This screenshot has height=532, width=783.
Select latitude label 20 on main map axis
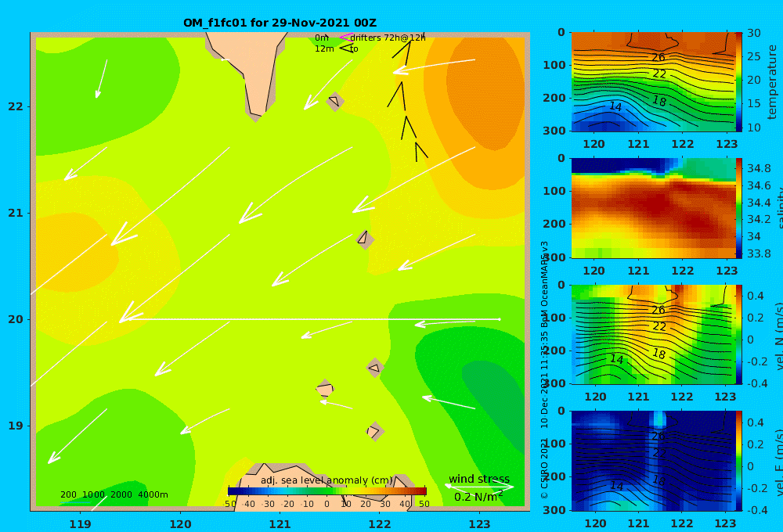click(x=16, y=319)
